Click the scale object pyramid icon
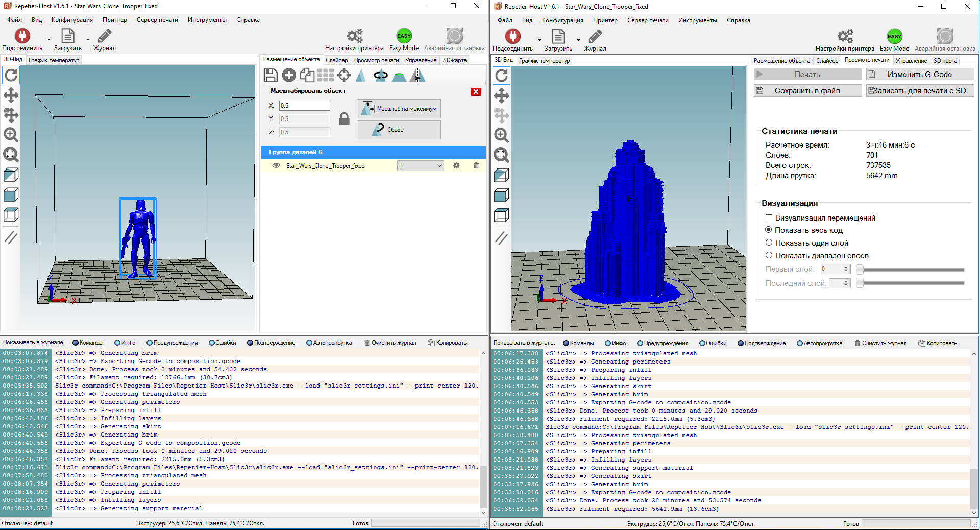 [361, 76]
